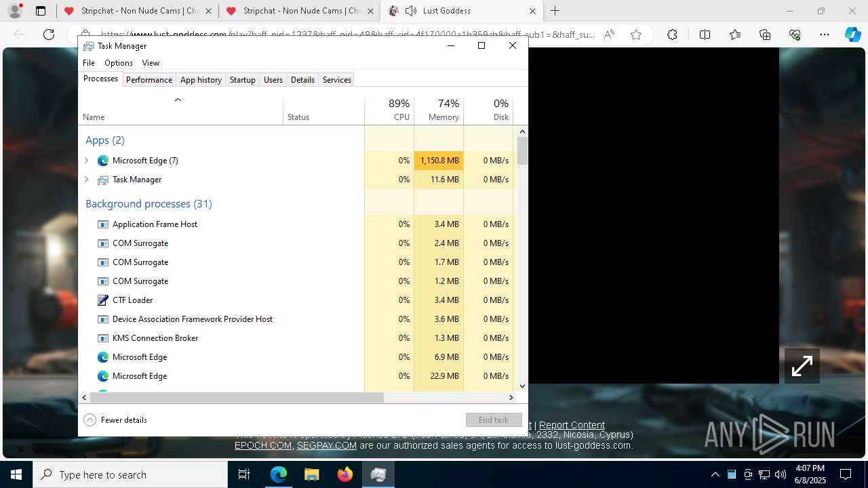Screen dimensions: 868x488
Task: Switch to the Performance tab
Action: pos(149,79)
